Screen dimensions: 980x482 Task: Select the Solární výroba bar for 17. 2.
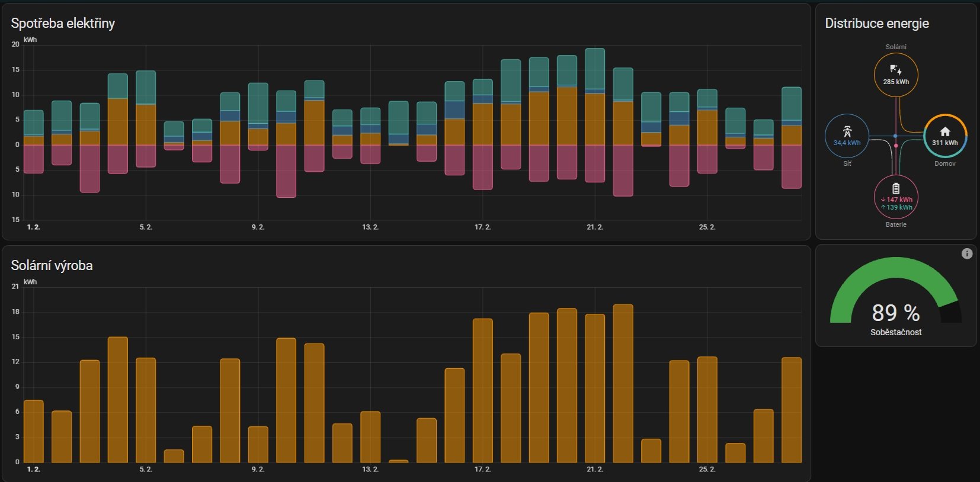coord(483,391)
